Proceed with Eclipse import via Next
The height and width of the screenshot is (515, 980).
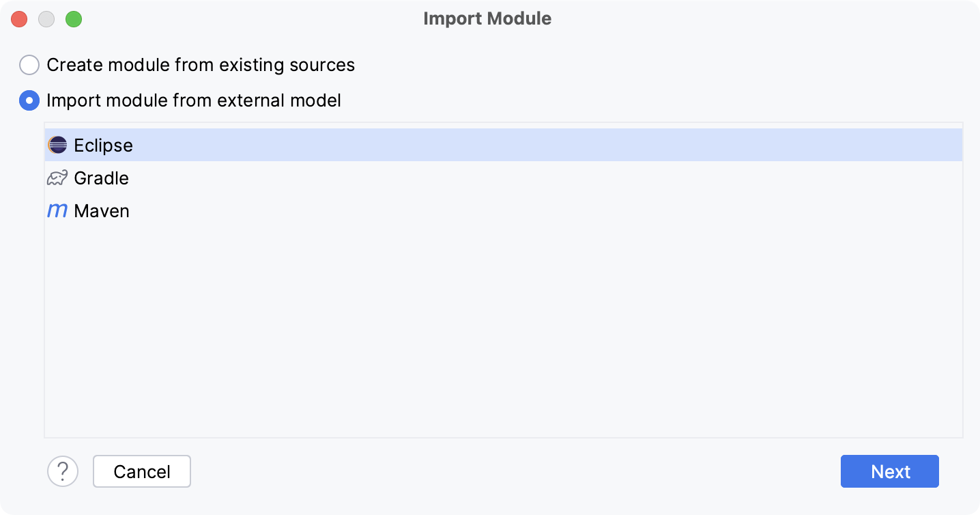[x=889, y=471]
